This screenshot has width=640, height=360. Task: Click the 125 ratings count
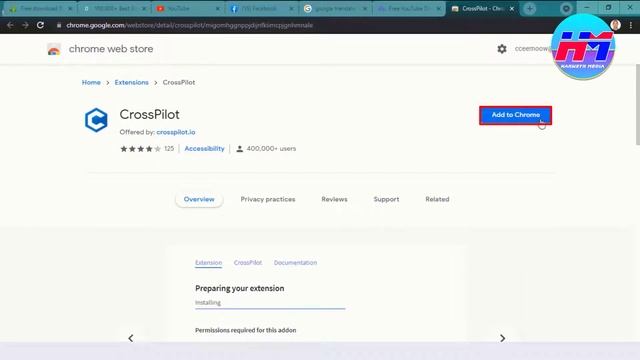(169, 149)
